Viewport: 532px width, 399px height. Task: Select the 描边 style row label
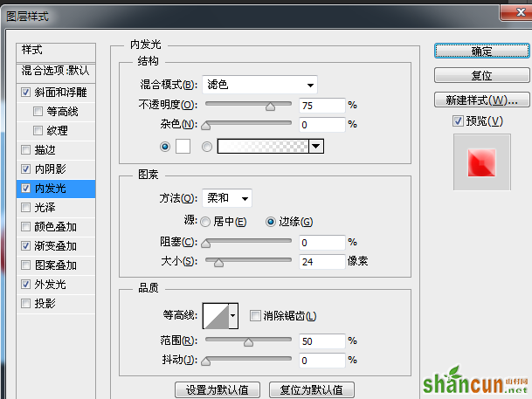45,149
